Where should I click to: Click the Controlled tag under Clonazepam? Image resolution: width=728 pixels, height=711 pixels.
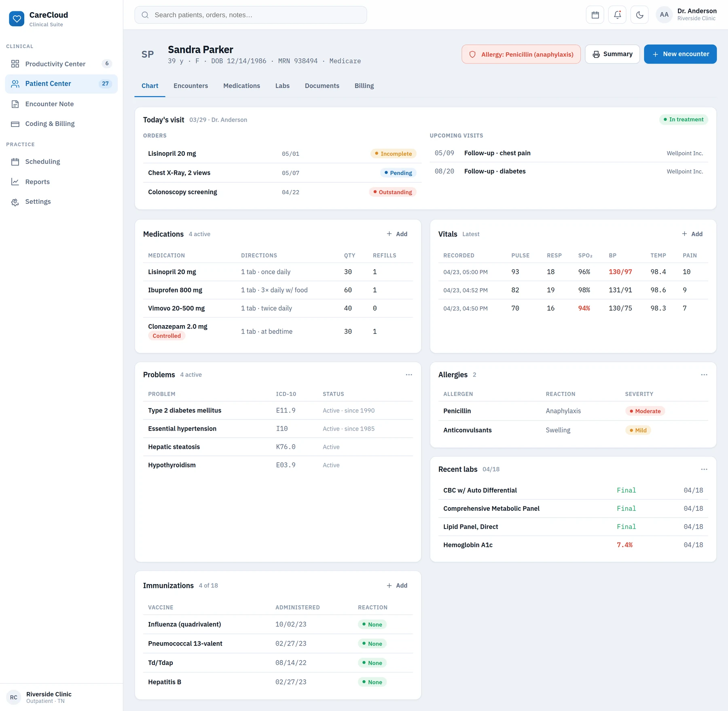click(167, 336)
